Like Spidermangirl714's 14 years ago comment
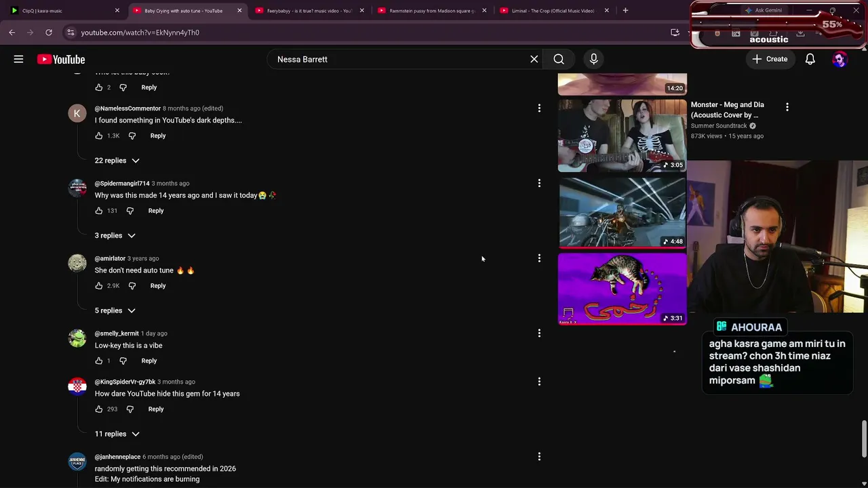 pos(99,211)
